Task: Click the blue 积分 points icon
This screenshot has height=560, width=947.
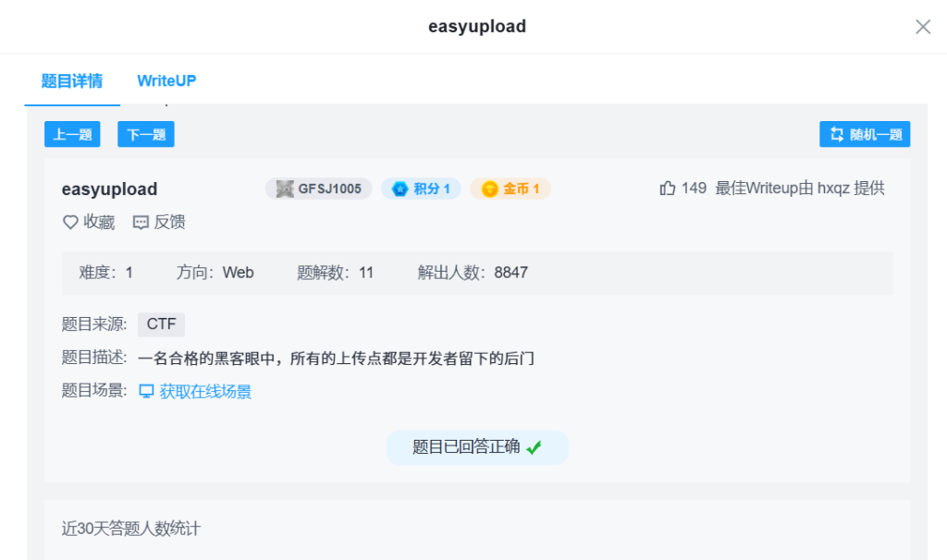Action: (400, 189)
